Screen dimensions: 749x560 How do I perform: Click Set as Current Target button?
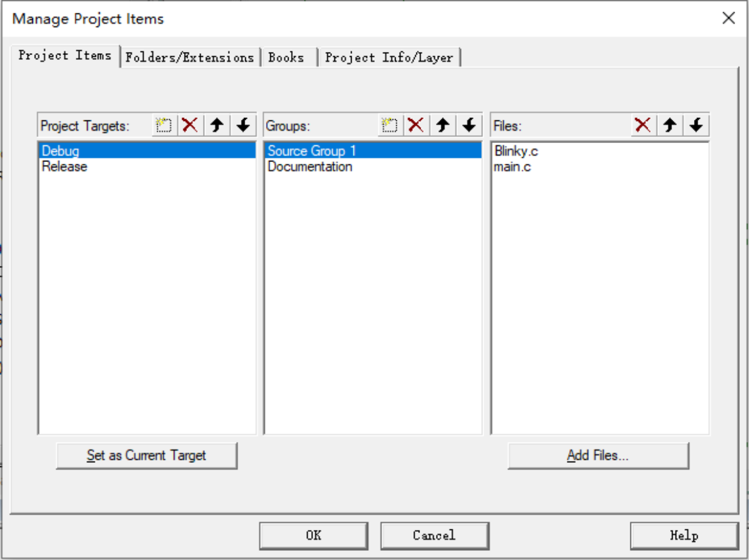146,455
